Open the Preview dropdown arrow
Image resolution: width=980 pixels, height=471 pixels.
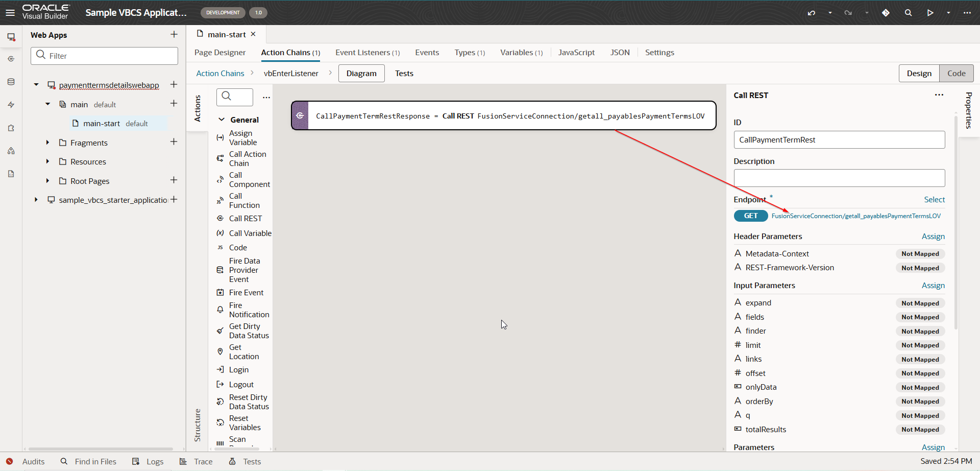coord(948,13)
